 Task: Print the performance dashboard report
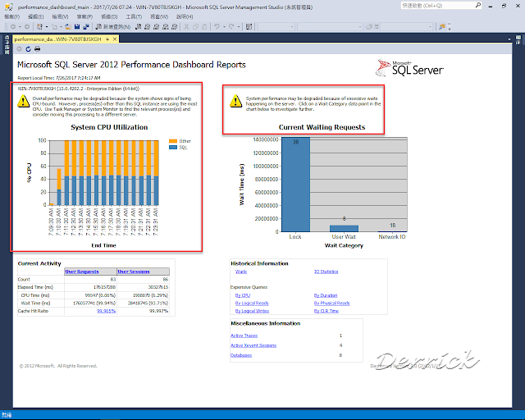point(37,49)
